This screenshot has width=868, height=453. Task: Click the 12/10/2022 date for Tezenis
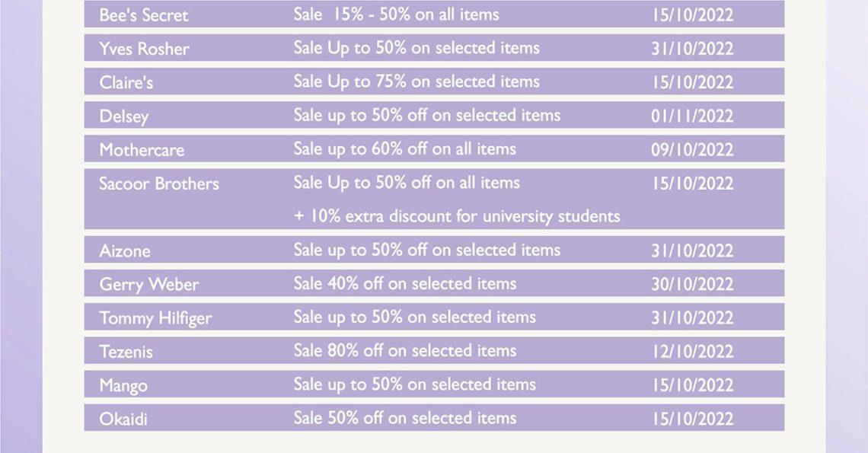tap(692, 352)
